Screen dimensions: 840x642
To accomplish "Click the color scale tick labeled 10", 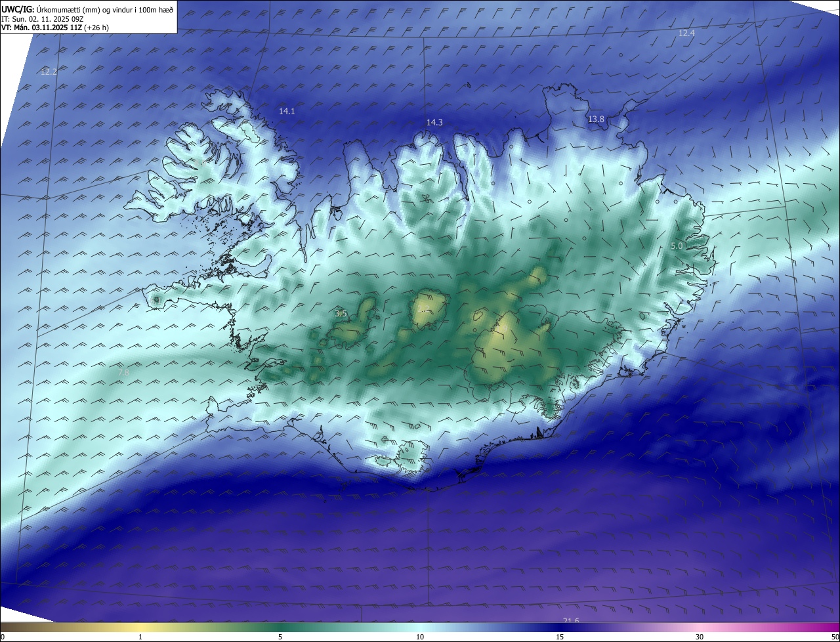I will coord(420,637).
